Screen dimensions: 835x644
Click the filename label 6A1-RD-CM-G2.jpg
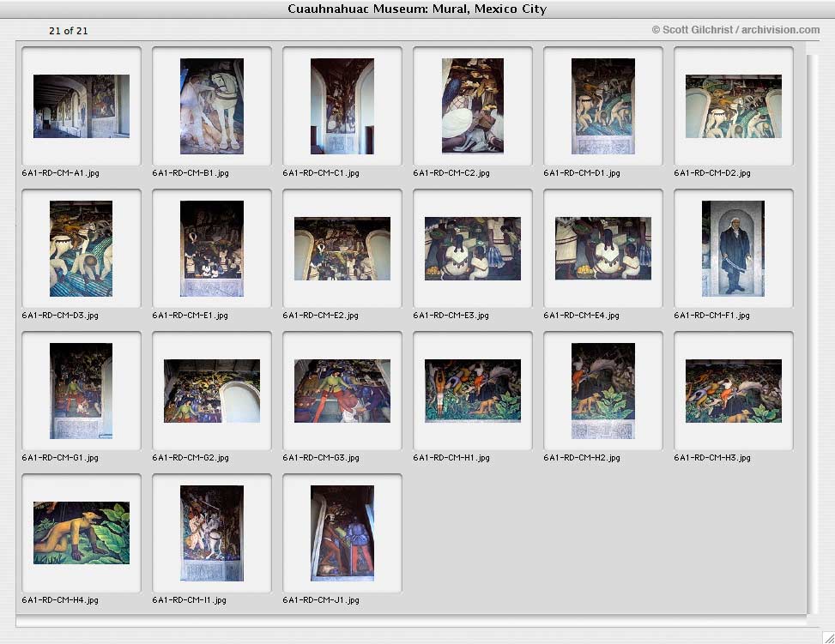tap(191, 457)
